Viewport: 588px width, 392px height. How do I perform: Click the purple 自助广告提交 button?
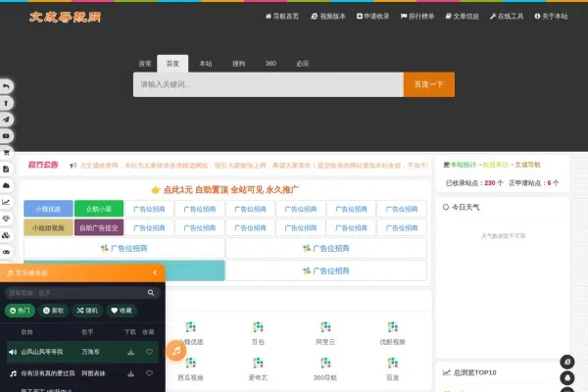(99, 227)
